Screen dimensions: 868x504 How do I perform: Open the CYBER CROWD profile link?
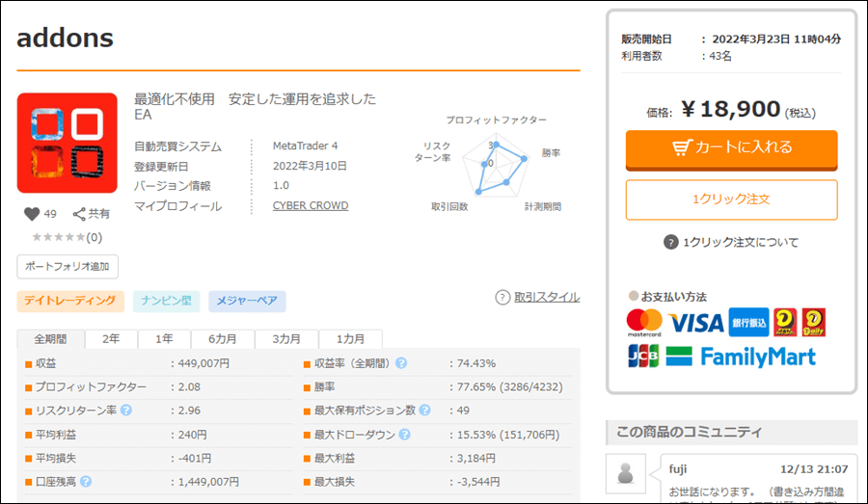[310, 206]
